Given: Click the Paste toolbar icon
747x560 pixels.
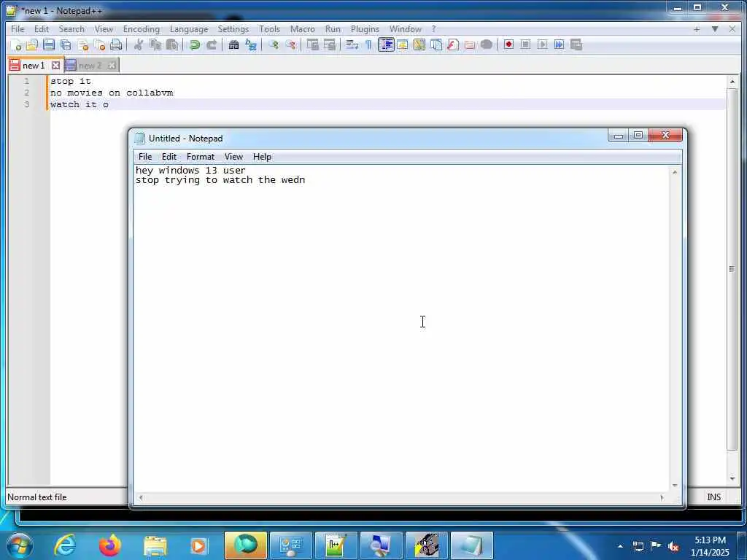Looking at the screenshot, I should (x=172, y=44).
